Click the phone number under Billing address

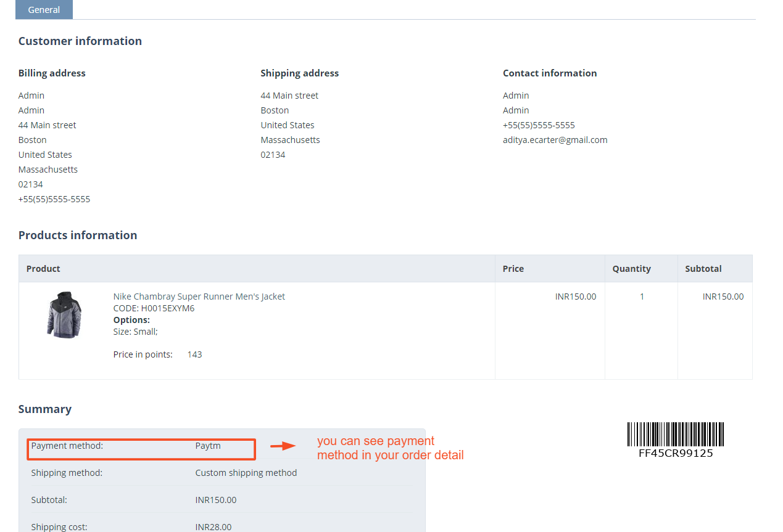click(x=54, y=199)
